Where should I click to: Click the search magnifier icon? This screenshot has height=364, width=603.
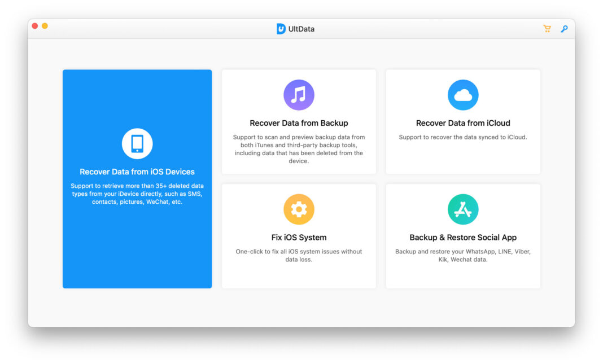point(564,28)
